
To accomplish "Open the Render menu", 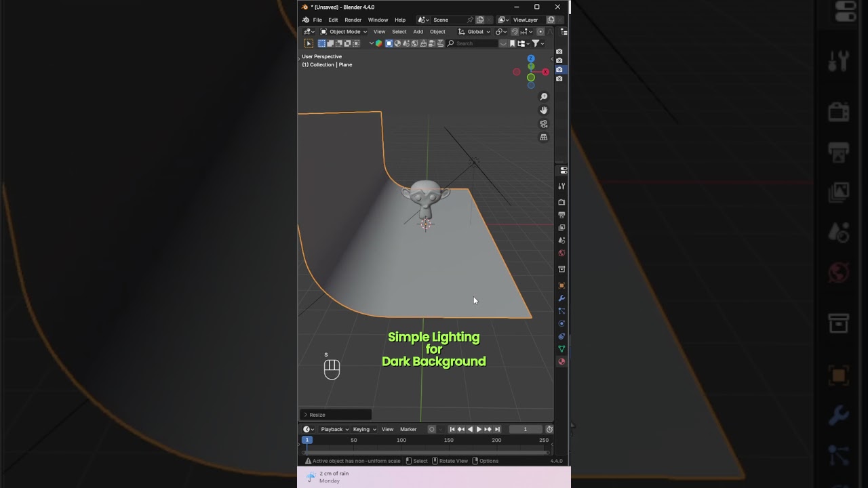I will (x=353, y=20).
